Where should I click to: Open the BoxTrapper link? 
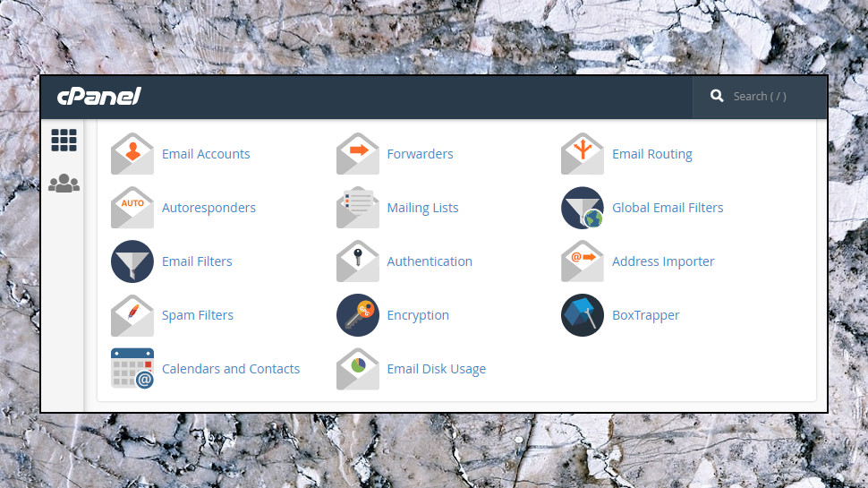(x=645, y=315)
